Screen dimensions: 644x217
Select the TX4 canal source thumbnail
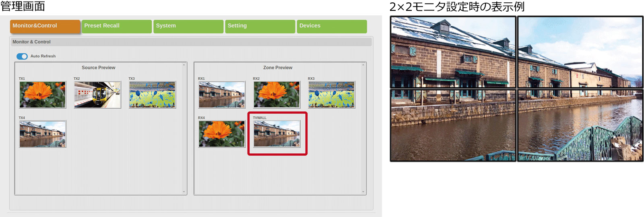point(43,134)
